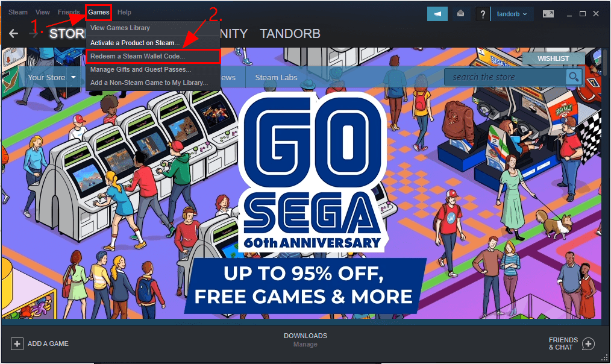Open the announcements megaphone icon

tap(437, 14)
